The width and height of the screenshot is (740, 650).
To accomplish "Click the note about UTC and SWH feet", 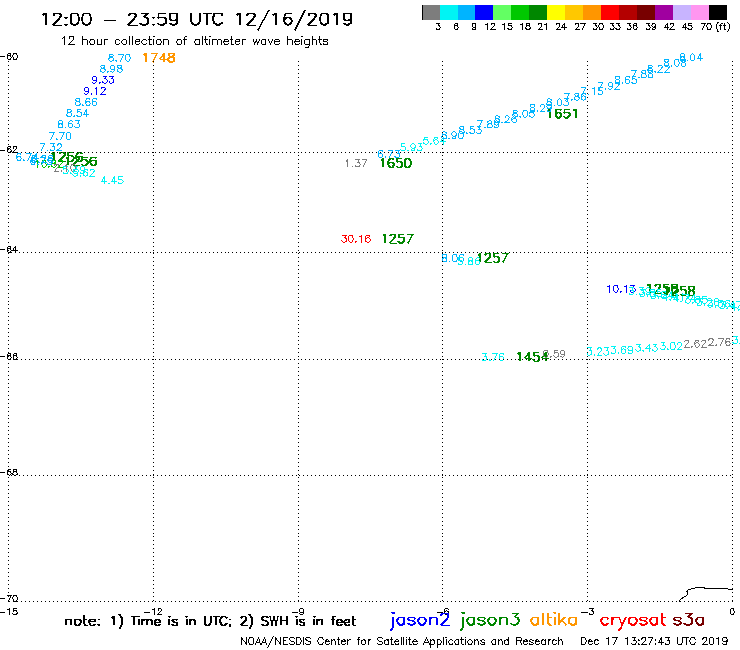I will tap(210, 621).
